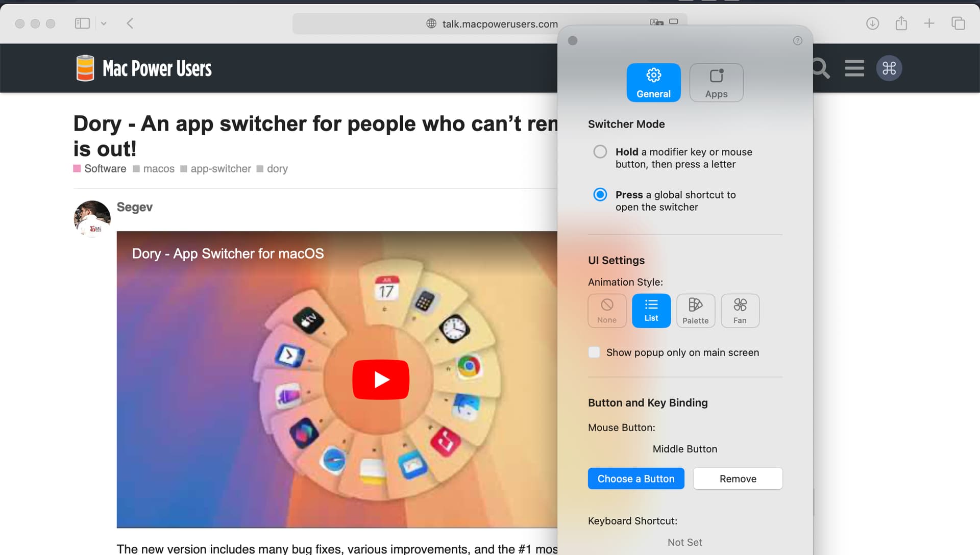
Task: Click the Choose a Button button
Action: tap(636, 478)
